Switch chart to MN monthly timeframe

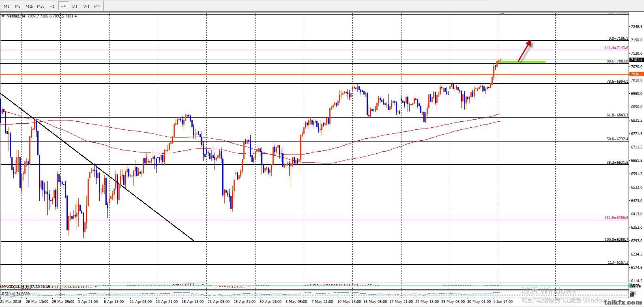point(97,6)
